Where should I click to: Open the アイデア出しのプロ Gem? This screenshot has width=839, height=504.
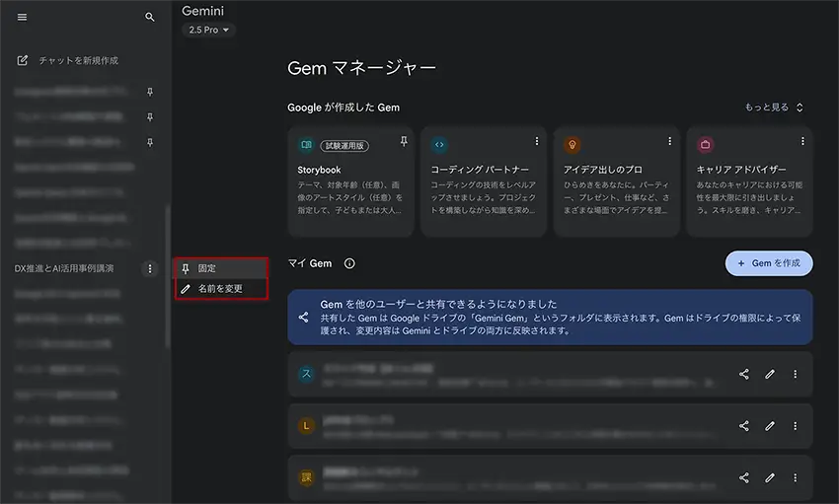click(616, 181)
